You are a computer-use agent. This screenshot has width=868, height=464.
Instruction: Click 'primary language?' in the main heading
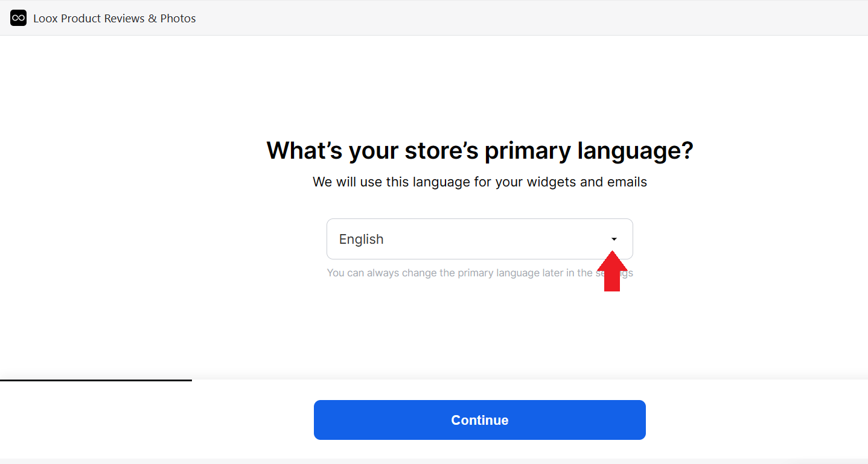pyautogui.click(x=589, y=151)
